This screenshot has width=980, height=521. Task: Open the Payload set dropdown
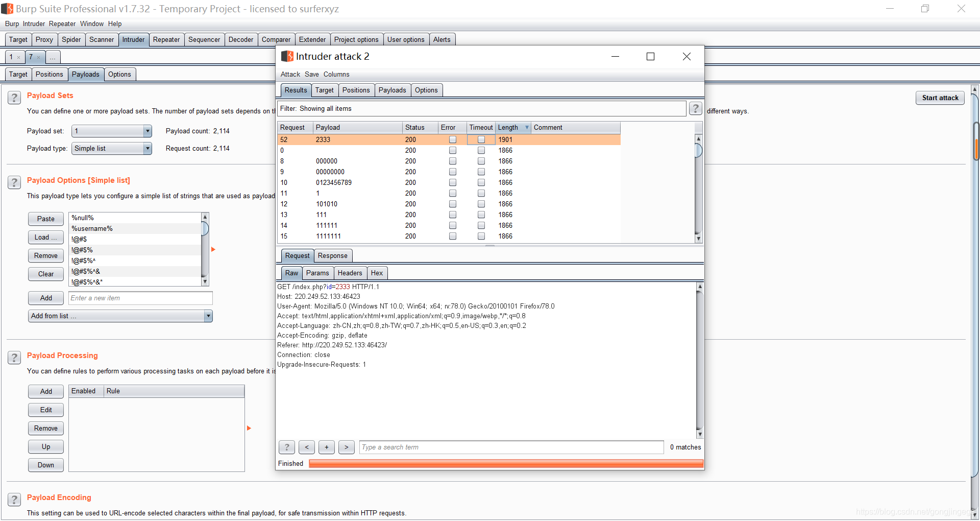coord(112,131)
